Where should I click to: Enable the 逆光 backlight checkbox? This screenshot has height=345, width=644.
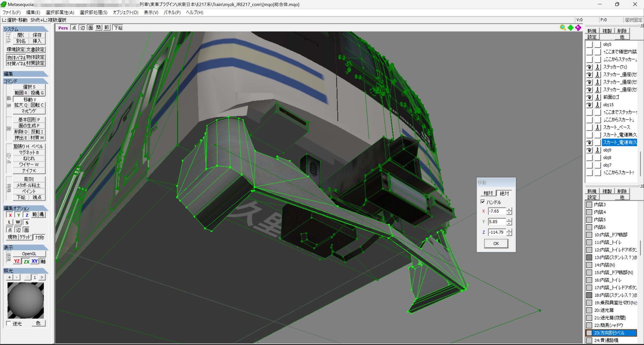[x=9, y=323]
